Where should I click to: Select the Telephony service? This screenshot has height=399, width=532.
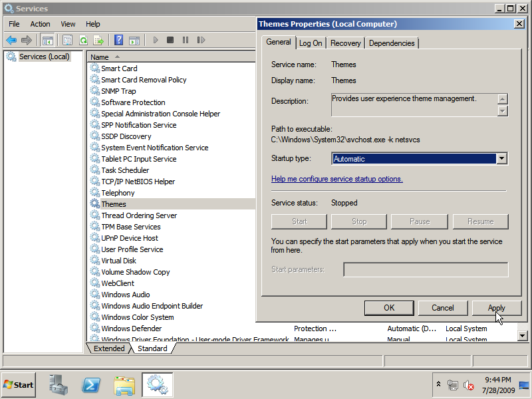coord(118,193)
